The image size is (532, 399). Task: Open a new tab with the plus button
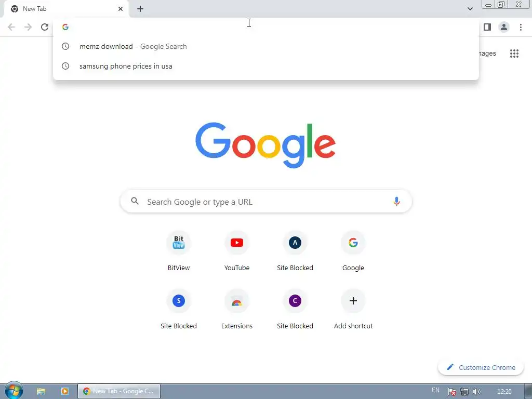140,9
